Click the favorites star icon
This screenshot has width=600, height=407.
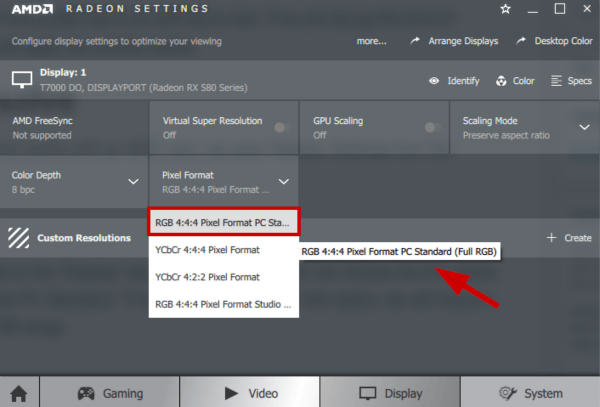click(x=505, y=9)
